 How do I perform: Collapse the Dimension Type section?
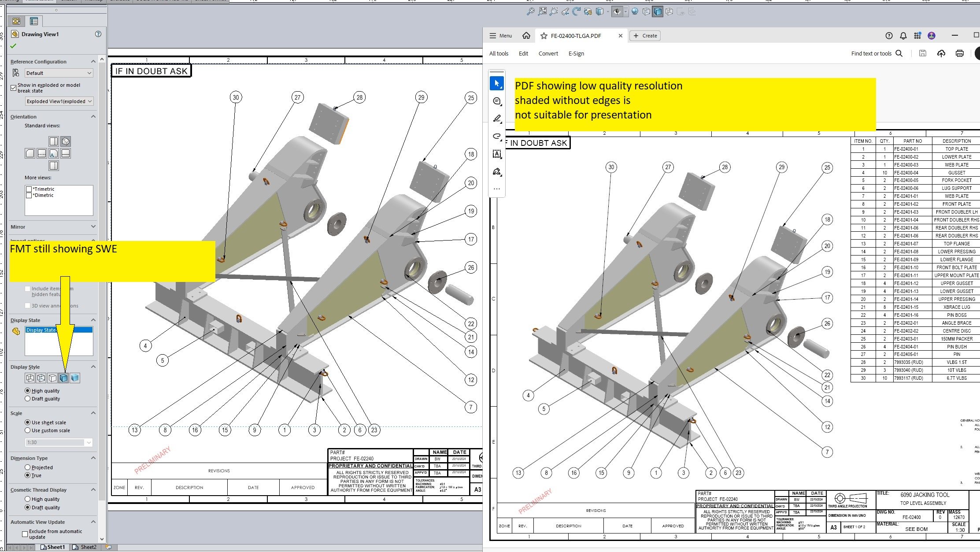(93, 458)
